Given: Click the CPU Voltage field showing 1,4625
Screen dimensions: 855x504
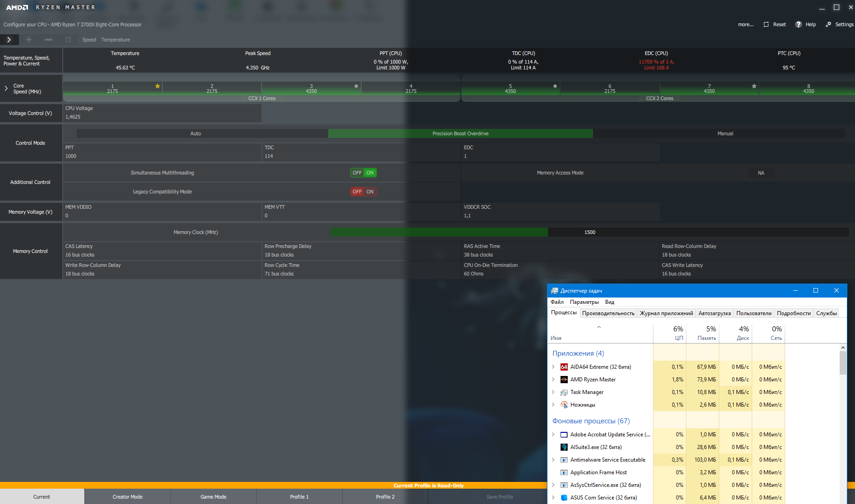Looking at the screenshot, I should coord(162,113).
